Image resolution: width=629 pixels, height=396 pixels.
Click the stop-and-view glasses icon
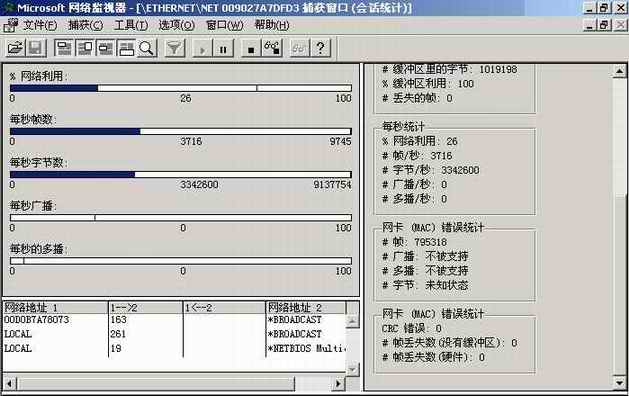pos(272,48)
